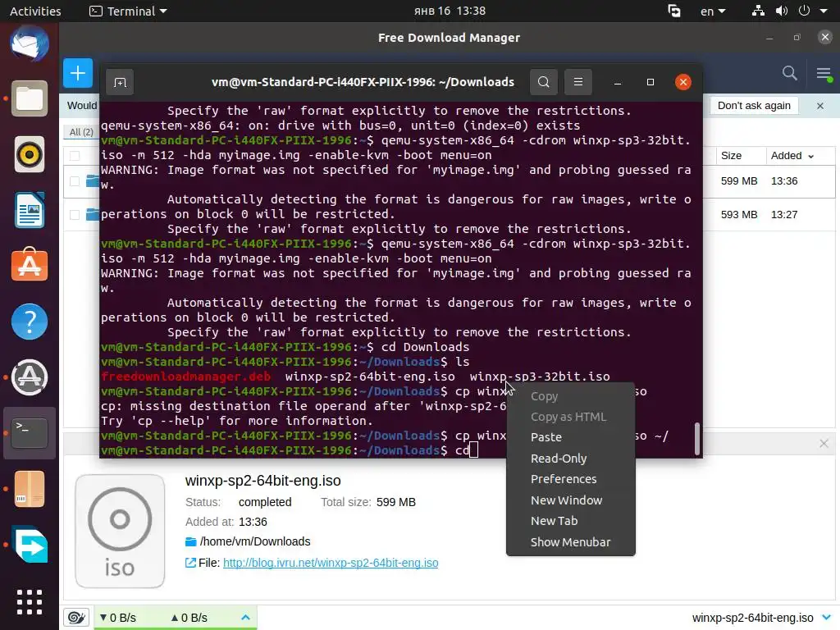Open the /home/vm/Downloads folder path
The height and width of the screenshot is (630, 840).
point(255,541)
